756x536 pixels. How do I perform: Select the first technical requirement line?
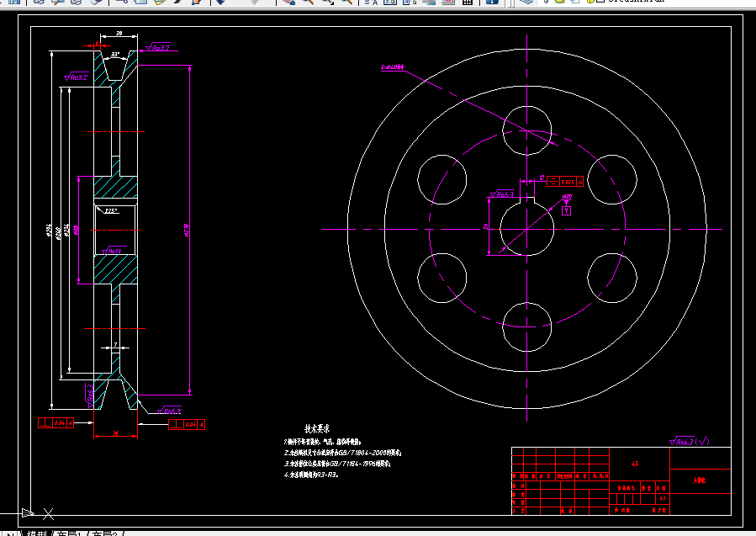point(322,442)
